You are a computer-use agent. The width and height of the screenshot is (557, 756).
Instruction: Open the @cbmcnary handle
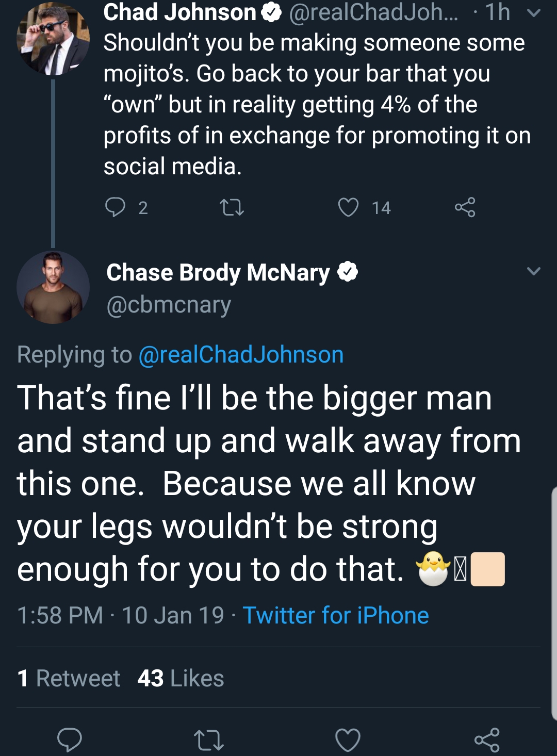pos(169,305)
